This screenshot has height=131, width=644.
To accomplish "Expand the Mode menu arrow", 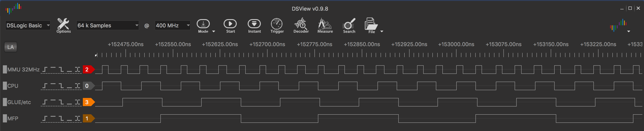I will tap(213, 31).
